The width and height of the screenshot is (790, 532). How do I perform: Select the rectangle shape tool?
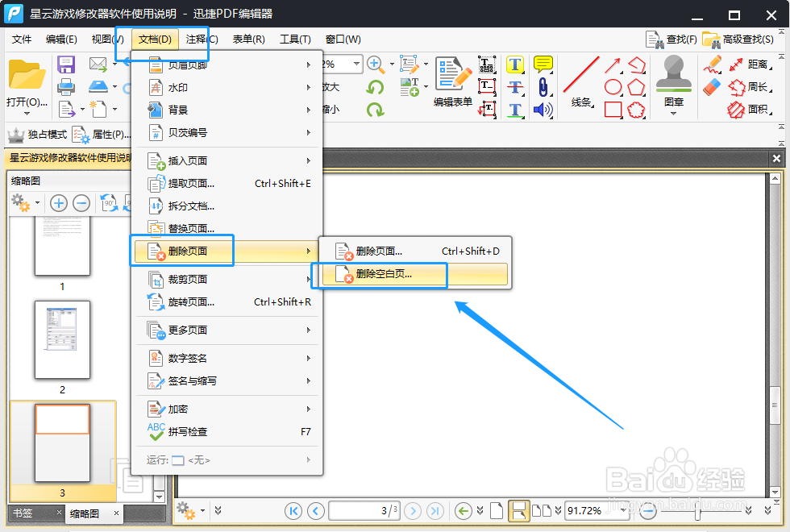(x=613, y=110)
